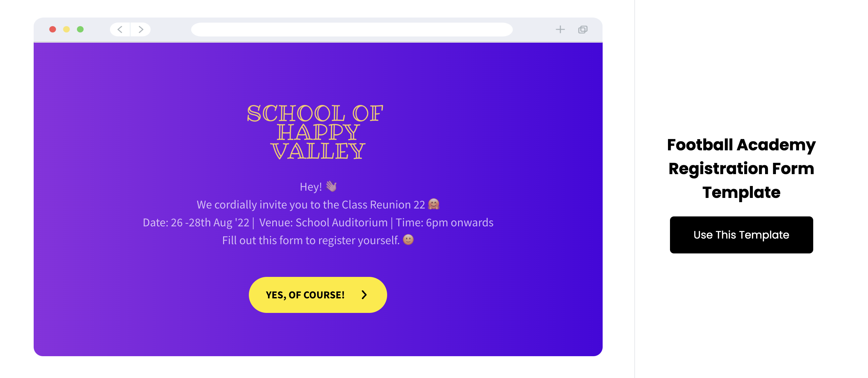Viewport: 868px width, 378px height.
Task: Click the 'YES, OF COURSE!' button
Action: pos(318,295)
